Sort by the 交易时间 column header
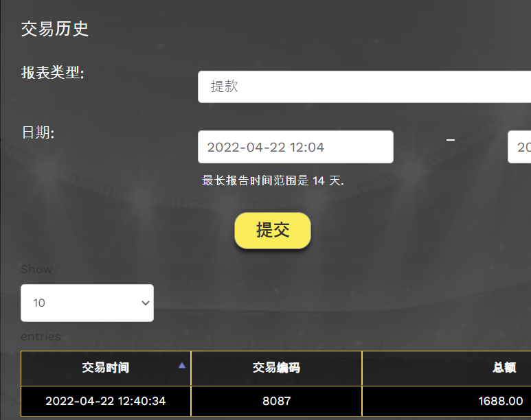Screen dimensions: 531x420 tap(105, 368)
